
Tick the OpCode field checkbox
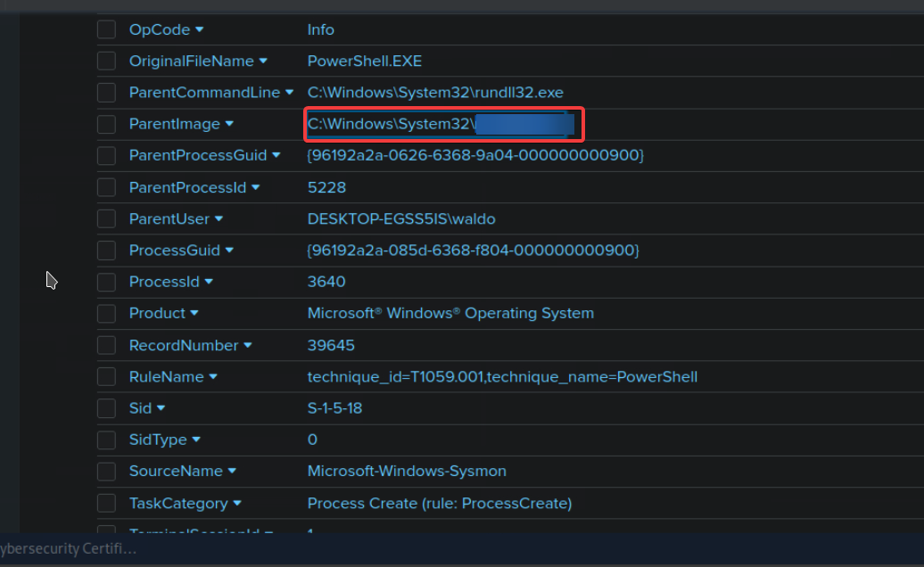tap(106, 29)
